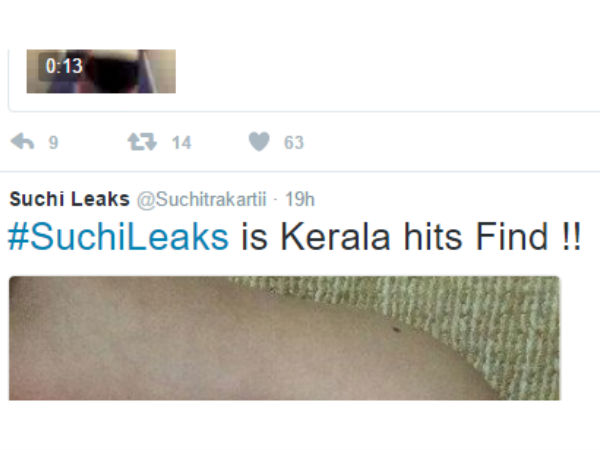Click the 19h tweet timestamp
The image size is (600, 450).
302,198
